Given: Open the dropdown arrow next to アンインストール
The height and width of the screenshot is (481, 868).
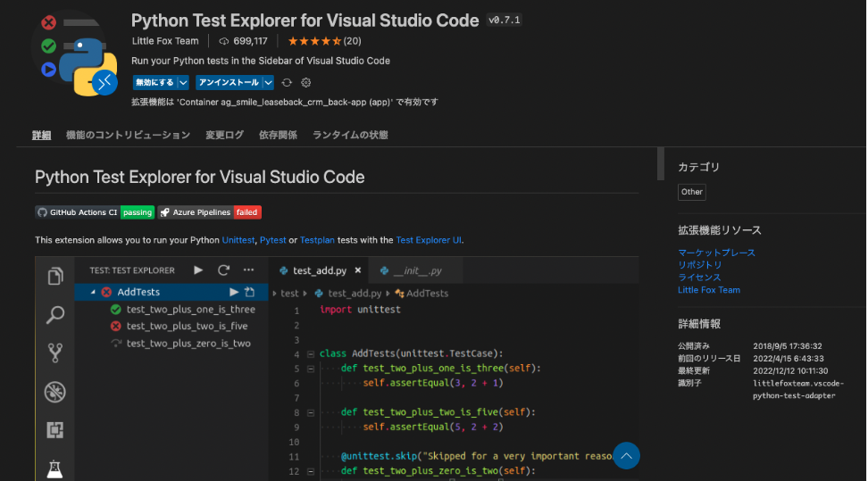Looking at the screenshot, I should click(x=268, y=82).
